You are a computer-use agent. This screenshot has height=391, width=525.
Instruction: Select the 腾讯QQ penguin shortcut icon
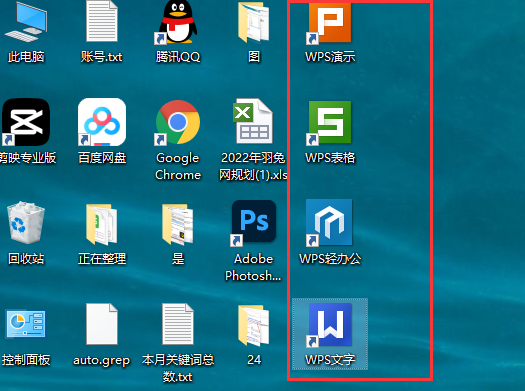(177, 22)
